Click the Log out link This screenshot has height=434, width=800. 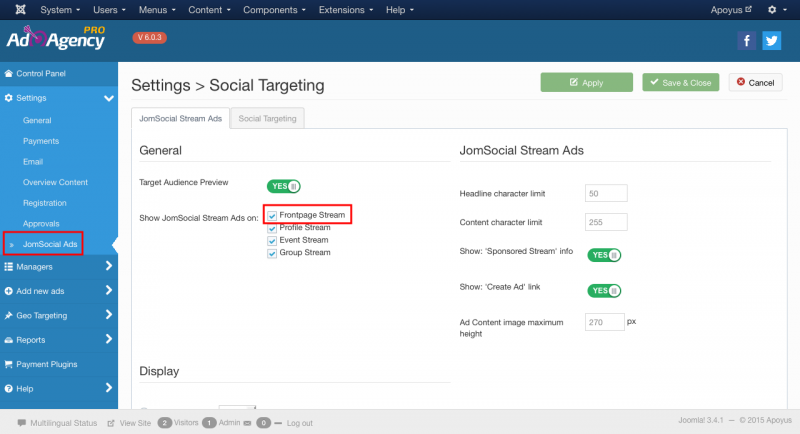coord(299,423)
